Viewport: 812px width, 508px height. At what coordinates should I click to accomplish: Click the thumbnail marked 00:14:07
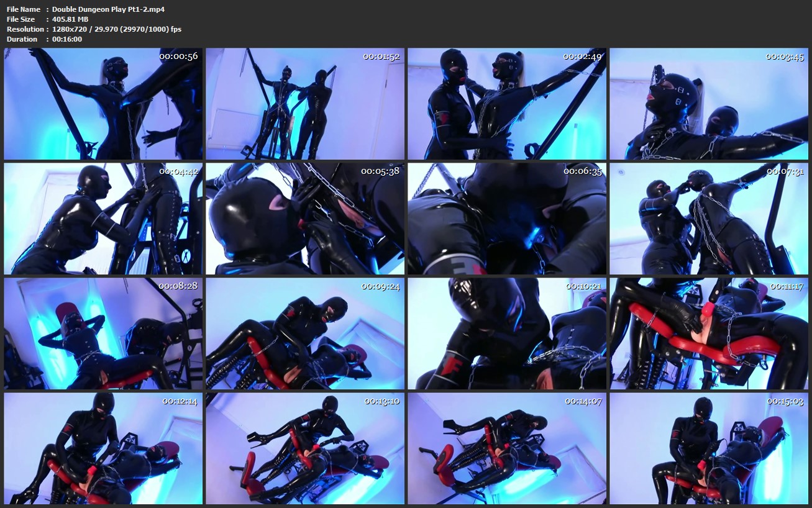point(507,448)
